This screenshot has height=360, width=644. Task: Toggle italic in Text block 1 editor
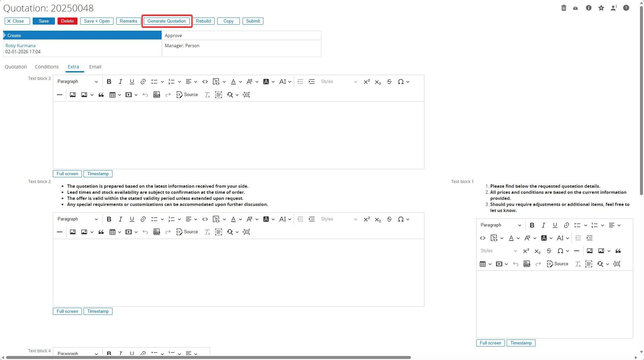point(543,225)
